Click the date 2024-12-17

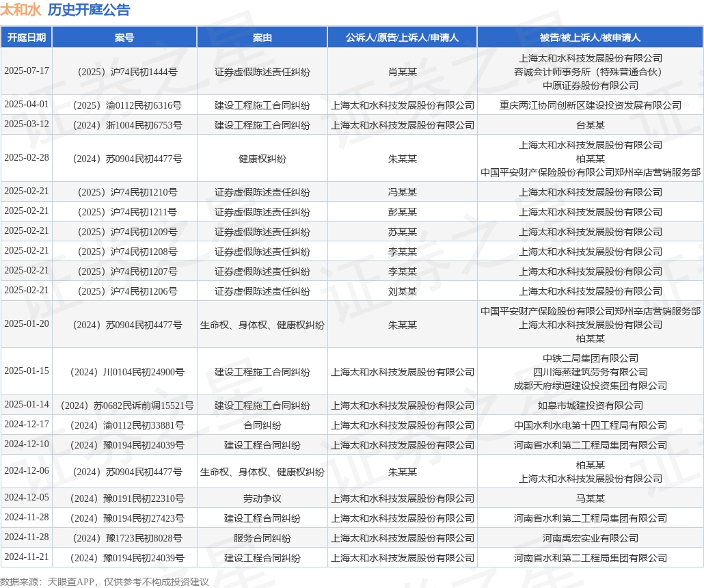[27, 424]
